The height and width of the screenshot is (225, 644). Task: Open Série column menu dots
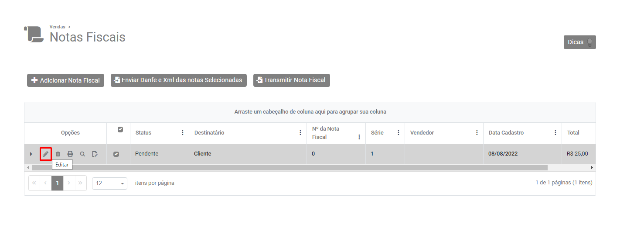[399, 132]
